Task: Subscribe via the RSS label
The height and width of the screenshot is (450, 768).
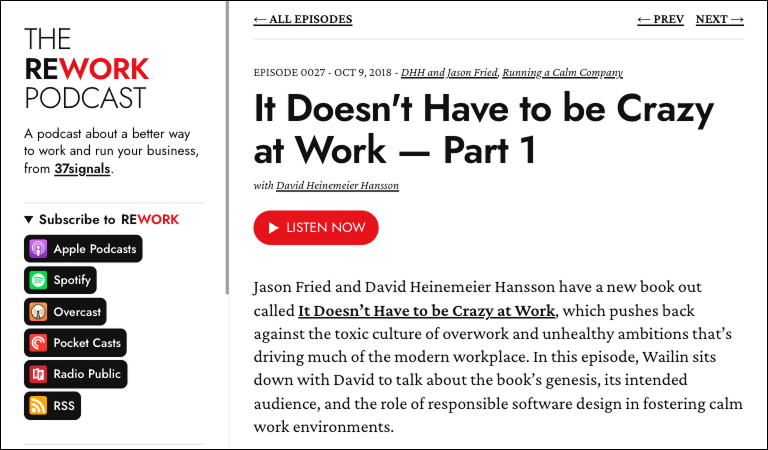Action: point(64,405)
